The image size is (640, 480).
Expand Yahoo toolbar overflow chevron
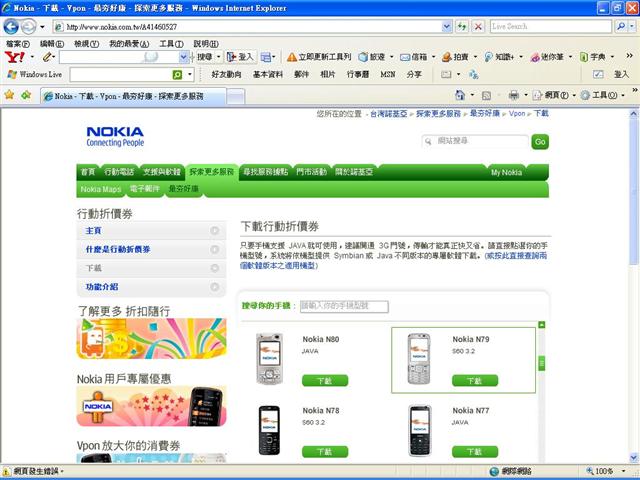point(629,56)
